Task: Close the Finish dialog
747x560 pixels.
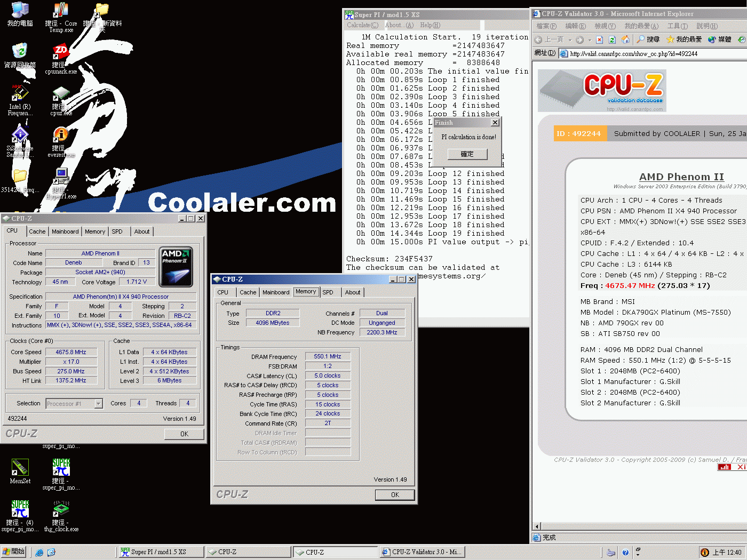Action: [495, 123]
